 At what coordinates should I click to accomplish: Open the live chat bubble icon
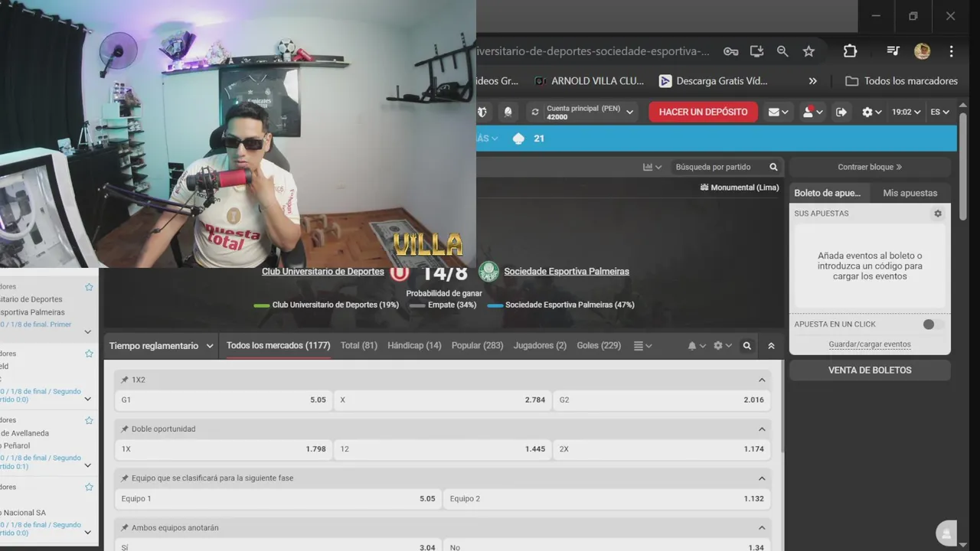(x=947, y=533)
